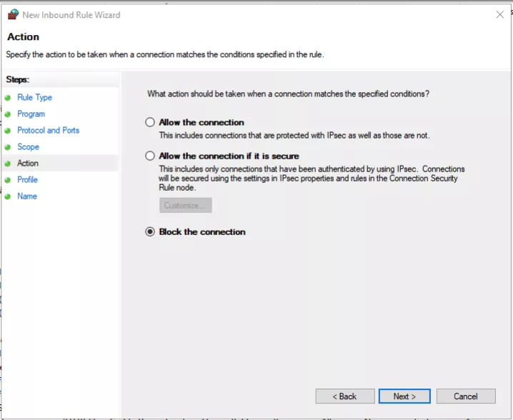Click the firewall wizard icon in title bar
The image size is (513, 420).
point(12,14)
